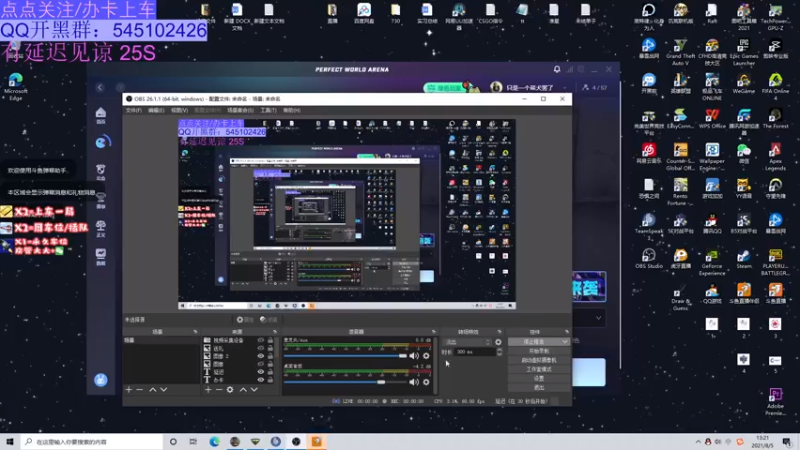Toggle visibility of 办卡 text source
Screen dimensions: 800x450
(x=261, y=380)
